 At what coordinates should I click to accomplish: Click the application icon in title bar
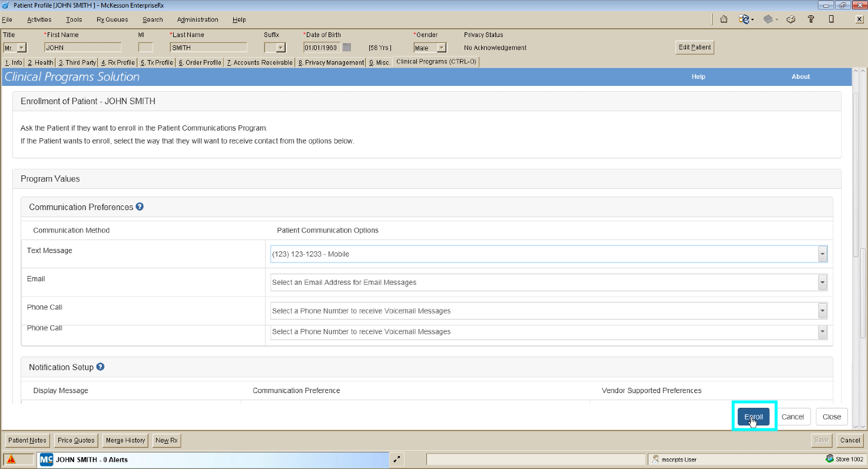pos(5,5)
